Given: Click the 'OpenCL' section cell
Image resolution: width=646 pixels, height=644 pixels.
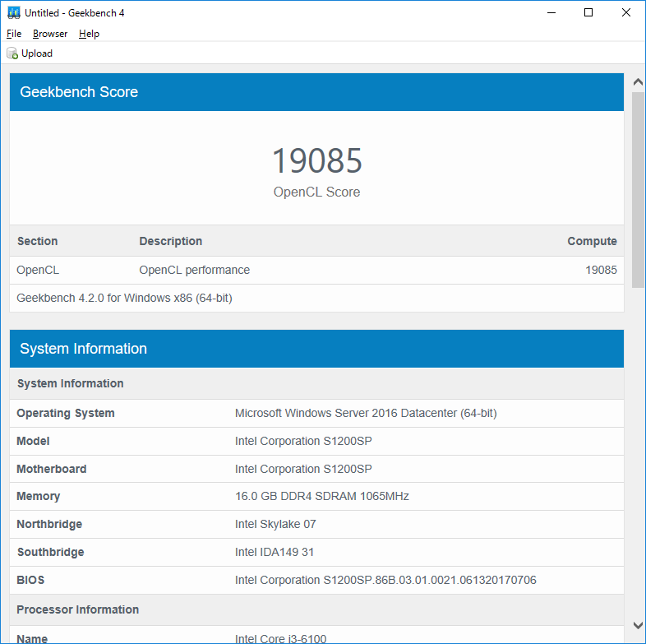Looking at the screenshot, I should 38,270.
